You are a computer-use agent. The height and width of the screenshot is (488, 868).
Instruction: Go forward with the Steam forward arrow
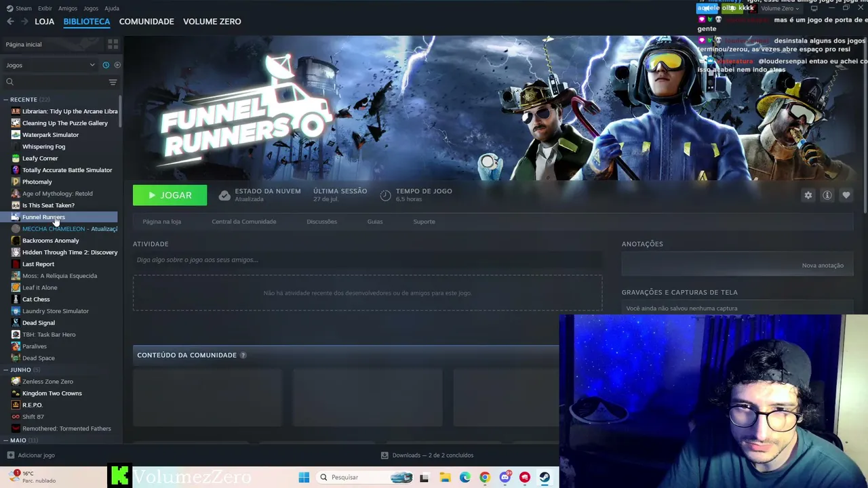click(24, 22)
